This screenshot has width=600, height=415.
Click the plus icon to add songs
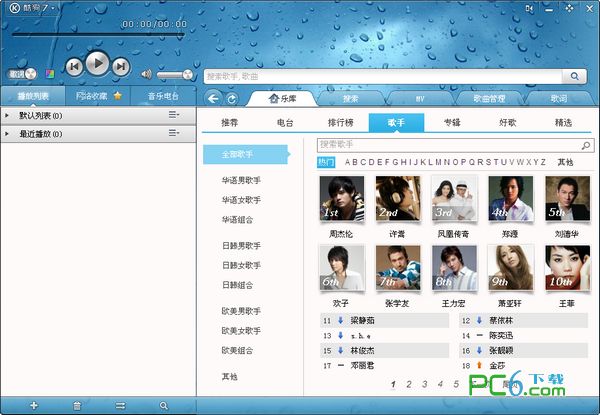[x=34, y=405]
